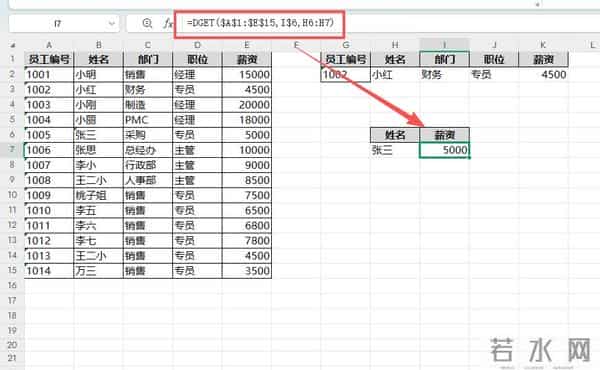Click name cell 王二小 in row 9
Image resolution: width=600 pixels, height=370 pixels.
pyautogui.click(x=99, y=180)
